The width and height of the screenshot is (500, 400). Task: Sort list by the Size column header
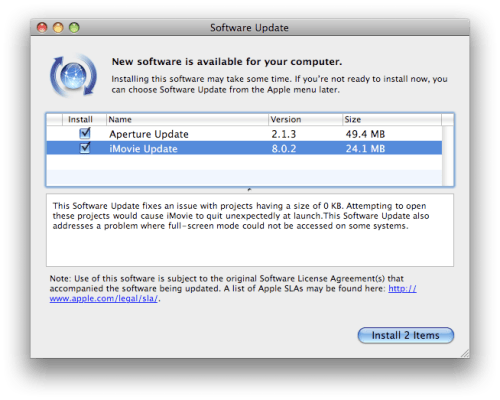392,119
